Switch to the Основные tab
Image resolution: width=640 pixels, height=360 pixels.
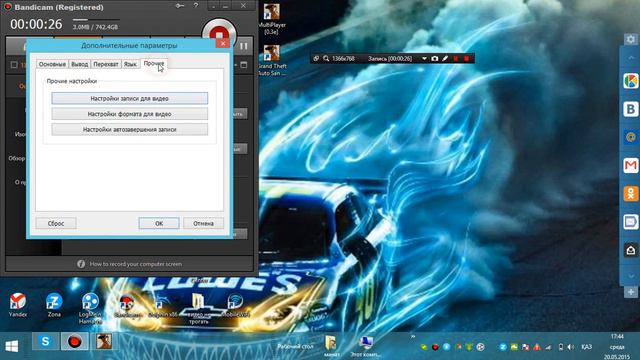click(52, 64)
